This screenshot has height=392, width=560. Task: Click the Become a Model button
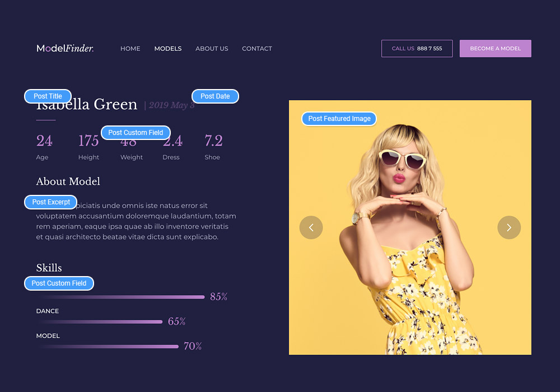click(495, 49)
